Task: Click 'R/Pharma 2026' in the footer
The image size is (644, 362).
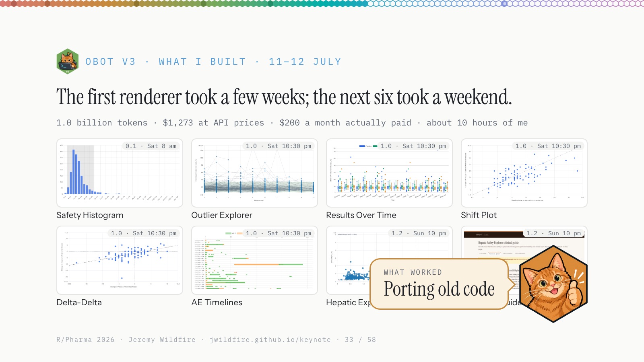Action: click(x=85, y=339)
